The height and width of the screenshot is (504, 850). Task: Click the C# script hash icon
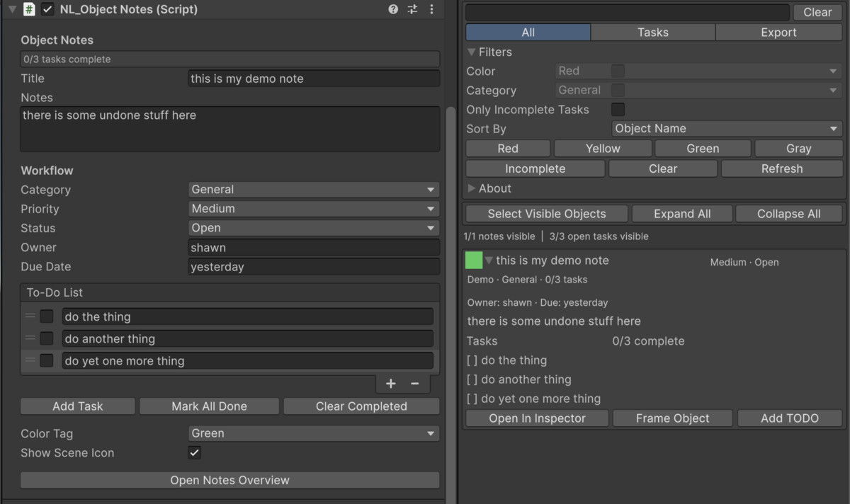(29, 9)
